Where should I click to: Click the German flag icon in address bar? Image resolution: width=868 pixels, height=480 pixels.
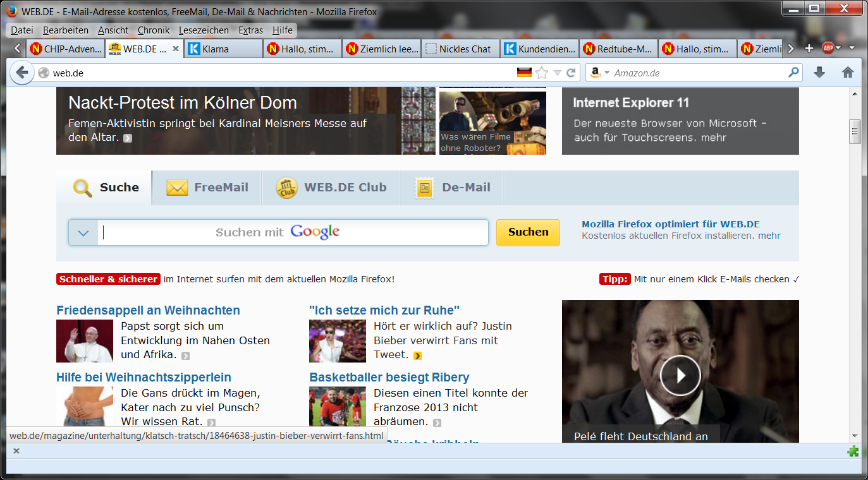pyautogui.click(x=524, y=73)
